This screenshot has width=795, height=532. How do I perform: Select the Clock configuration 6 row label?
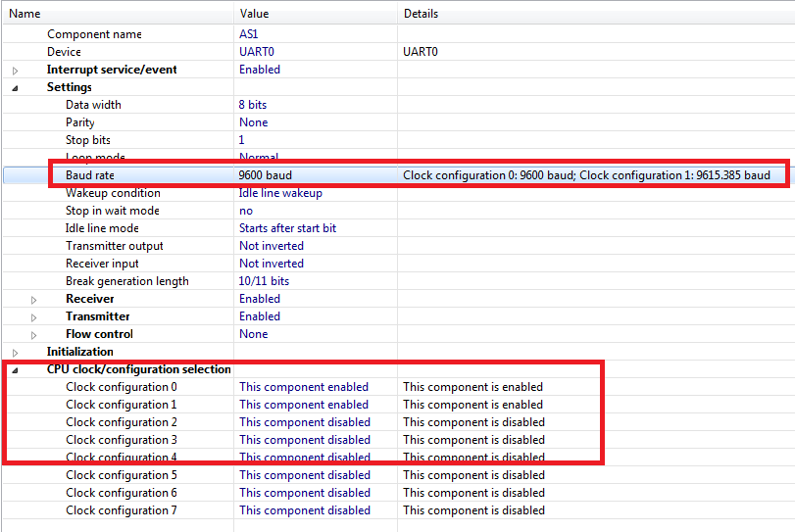pos(122,493)
